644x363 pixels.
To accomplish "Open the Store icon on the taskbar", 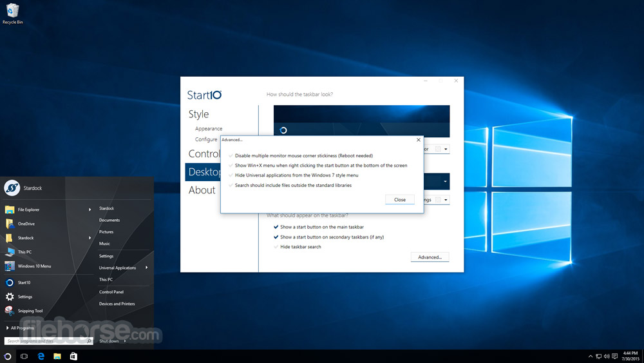I will coord(73,356).
